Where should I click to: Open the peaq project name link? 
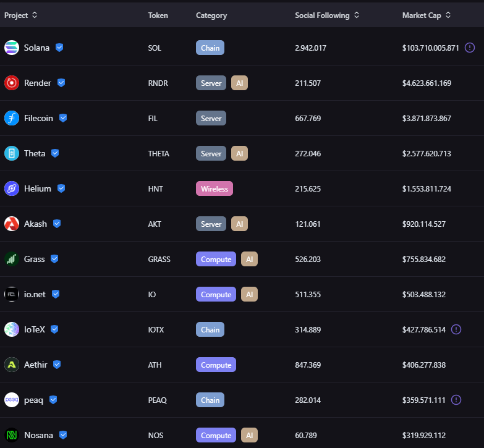click(33, 400)
